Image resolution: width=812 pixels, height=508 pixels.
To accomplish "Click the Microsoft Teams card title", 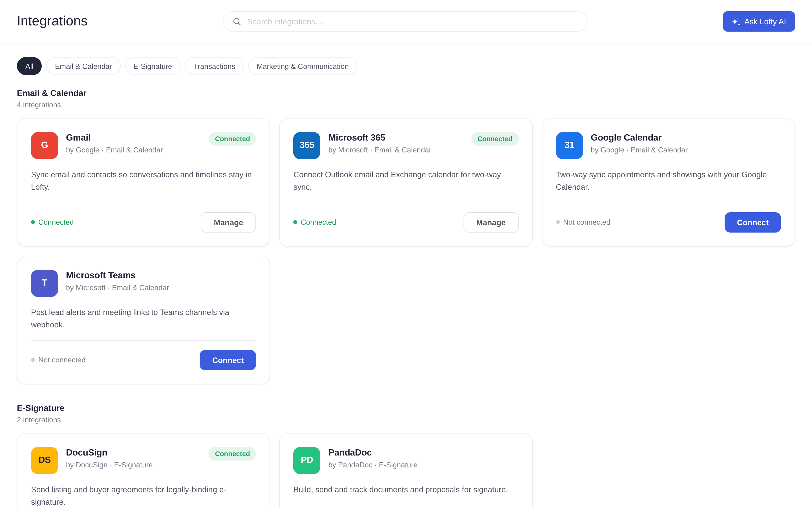I will [x=101, y=275].
